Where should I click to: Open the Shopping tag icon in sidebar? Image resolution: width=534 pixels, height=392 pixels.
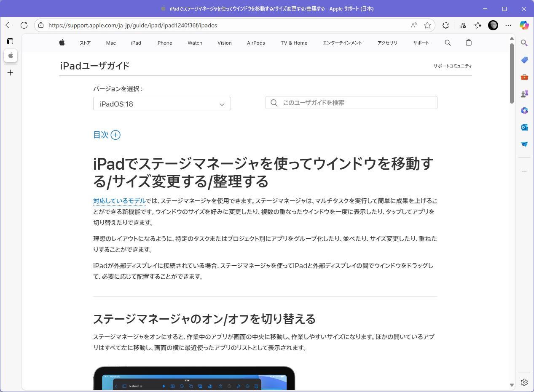524,60
